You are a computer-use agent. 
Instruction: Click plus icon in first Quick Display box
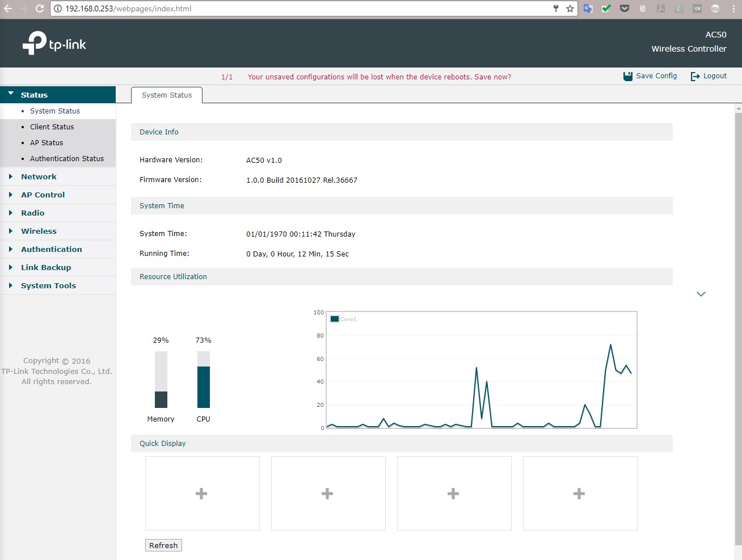[x=201, y=494]
